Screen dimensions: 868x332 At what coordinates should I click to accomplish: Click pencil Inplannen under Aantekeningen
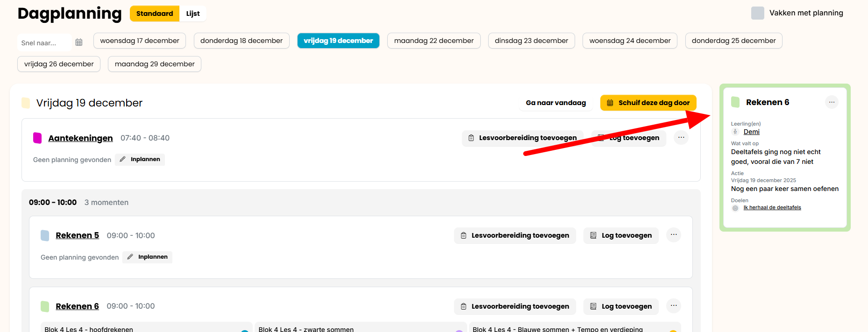140,160
